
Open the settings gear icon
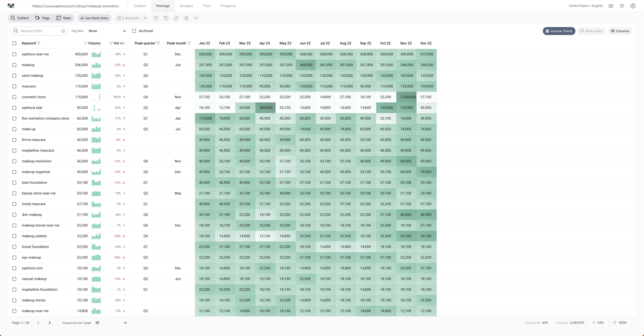(633, 6)
